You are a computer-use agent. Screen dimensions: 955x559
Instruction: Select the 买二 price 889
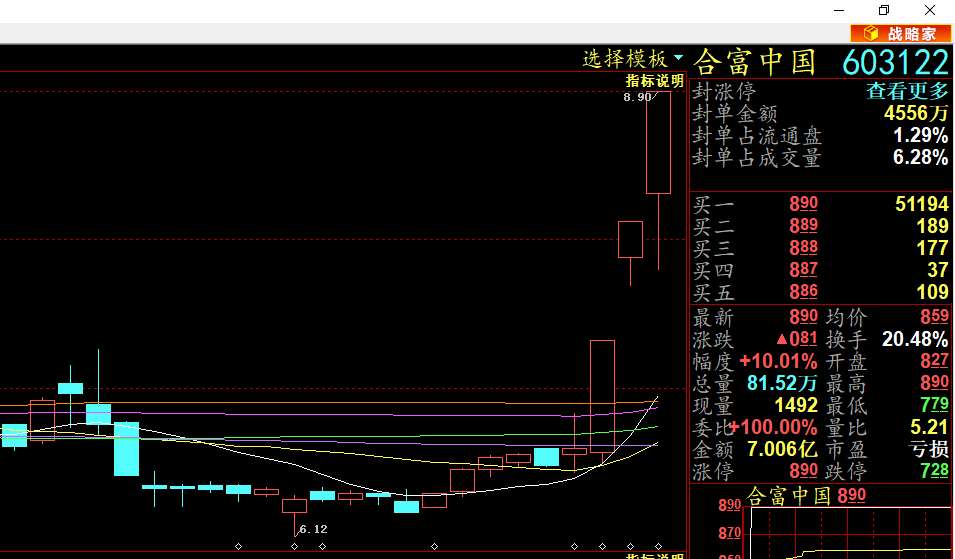tap(803, 226)
